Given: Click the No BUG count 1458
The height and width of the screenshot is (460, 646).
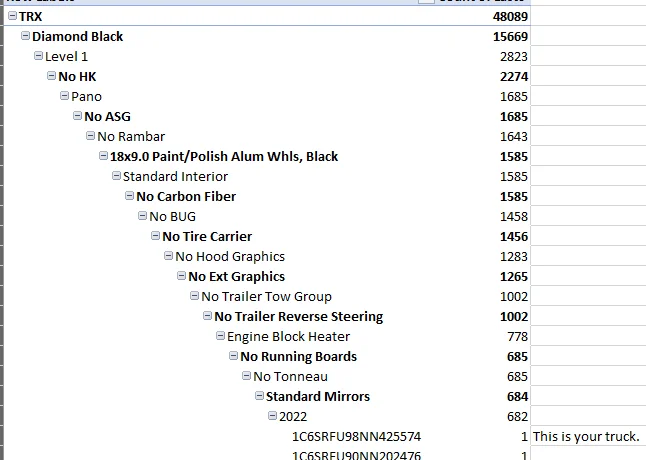Looking at the screenshot, I should click(514, 217).
